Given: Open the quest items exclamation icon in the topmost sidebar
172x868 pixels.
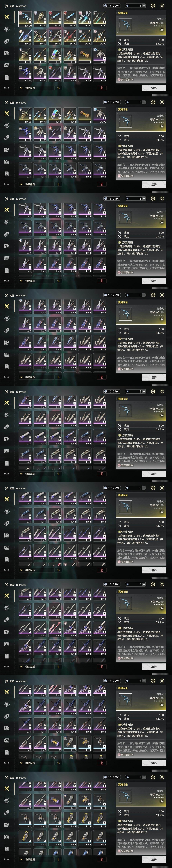Looking at the screenshot, I should pos(7,77).
